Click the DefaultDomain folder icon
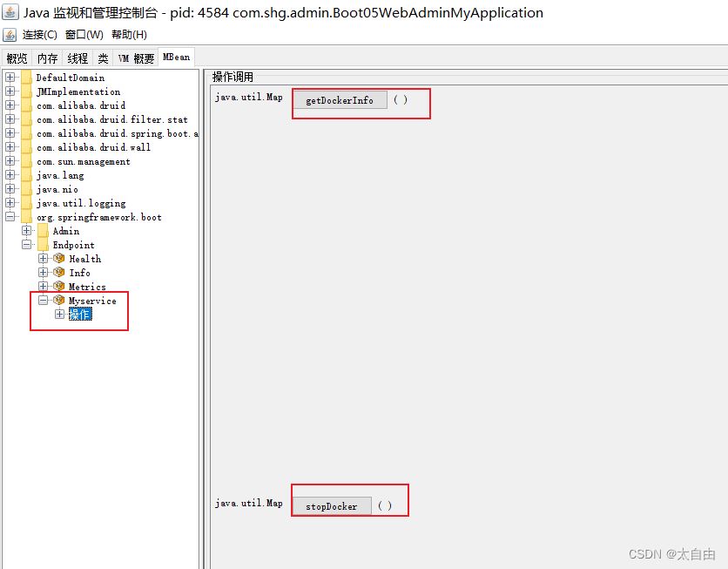The image size is (728, 569). click(x=25, y=77)
